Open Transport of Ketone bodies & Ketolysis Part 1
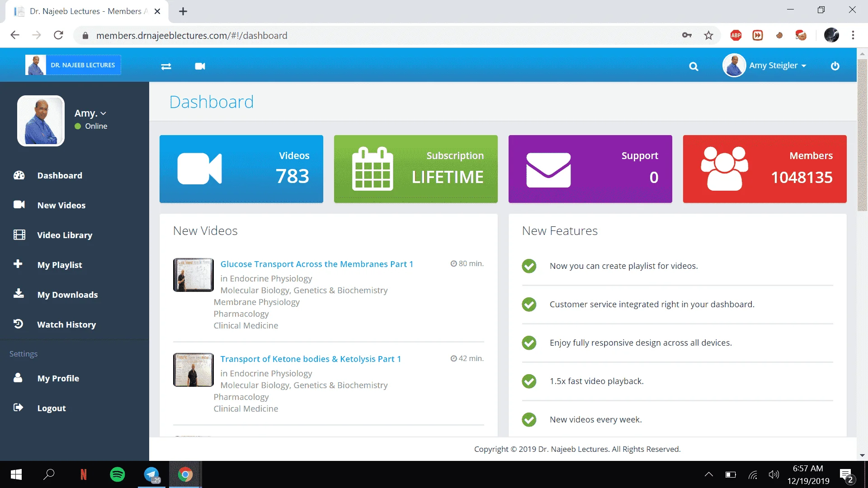 [x=311, y=359]
